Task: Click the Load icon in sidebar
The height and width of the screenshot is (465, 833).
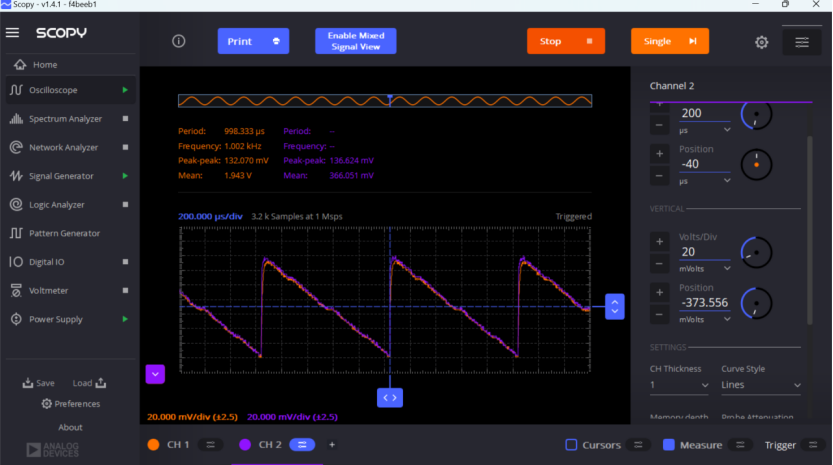Action: (x=101, y=383)
